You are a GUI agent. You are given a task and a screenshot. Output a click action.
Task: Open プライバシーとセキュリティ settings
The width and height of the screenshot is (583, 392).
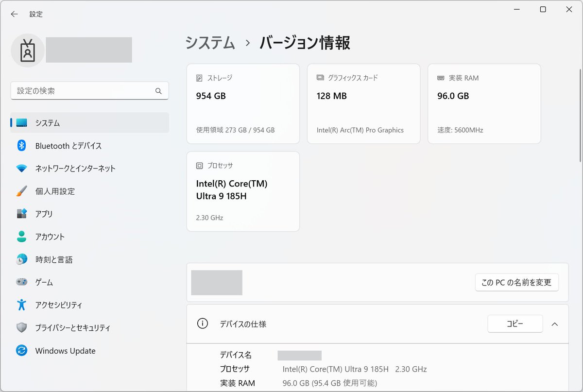pyautogui.click(x=89, y=328)
